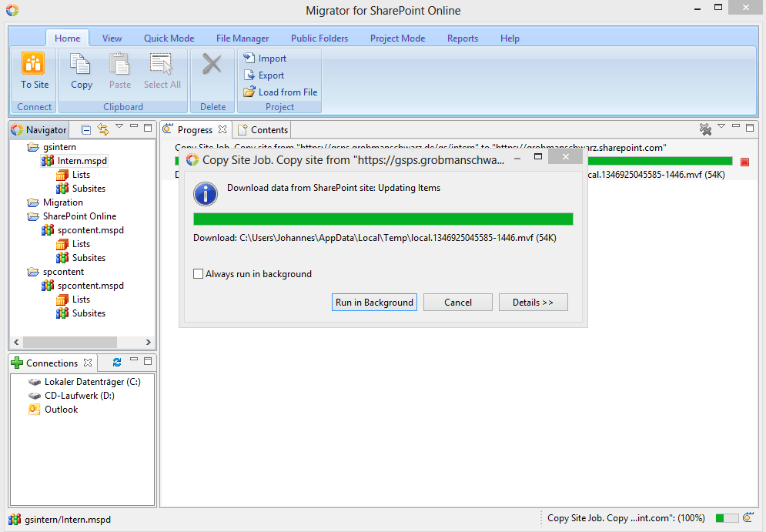Minimize the Navigator panel

(x=133, y=126)
